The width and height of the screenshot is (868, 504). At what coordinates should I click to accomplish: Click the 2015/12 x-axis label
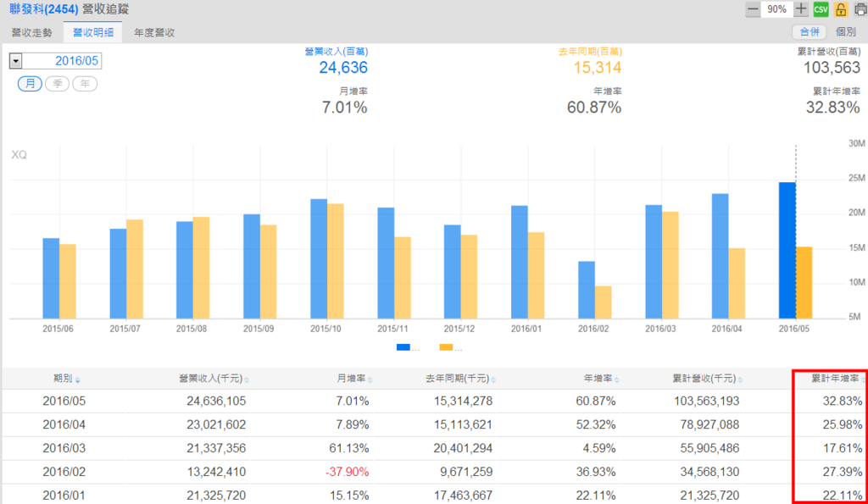click(459, 329)
